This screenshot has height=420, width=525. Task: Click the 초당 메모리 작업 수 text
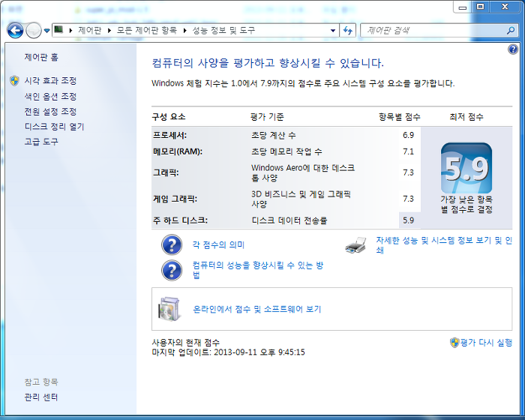point(286,151)
